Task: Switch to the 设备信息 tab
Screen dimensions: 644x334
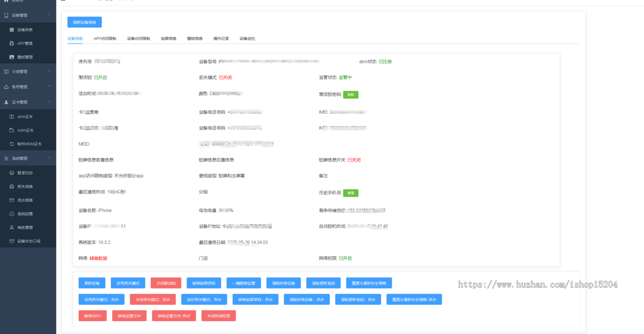Action: [x=75, y=39]
